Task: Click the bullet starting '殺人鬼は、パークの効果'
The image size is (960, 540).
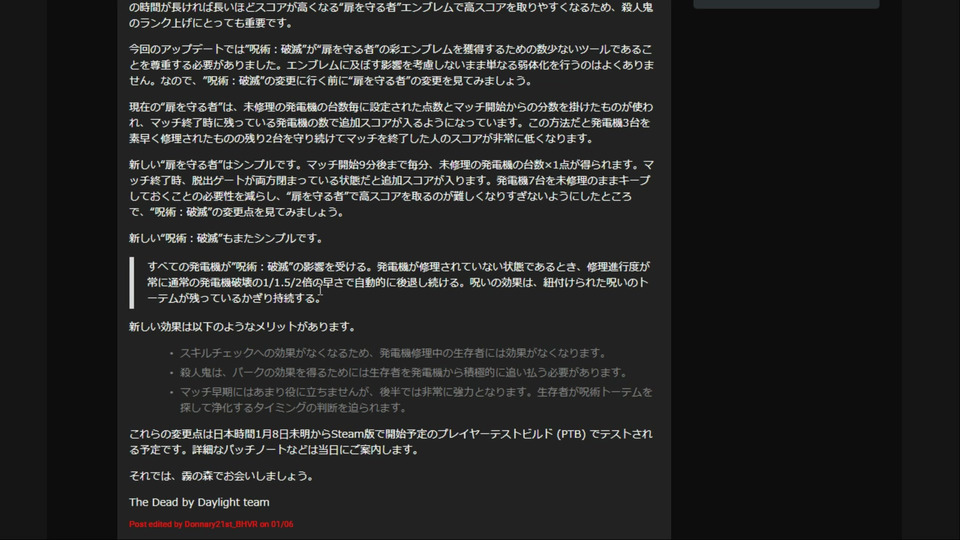Action: 405,372
